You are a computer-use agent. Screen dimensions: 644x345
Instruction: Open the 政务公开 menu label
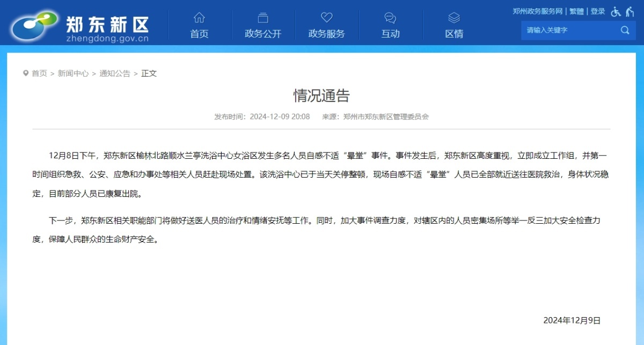click(x=263, y=34)
